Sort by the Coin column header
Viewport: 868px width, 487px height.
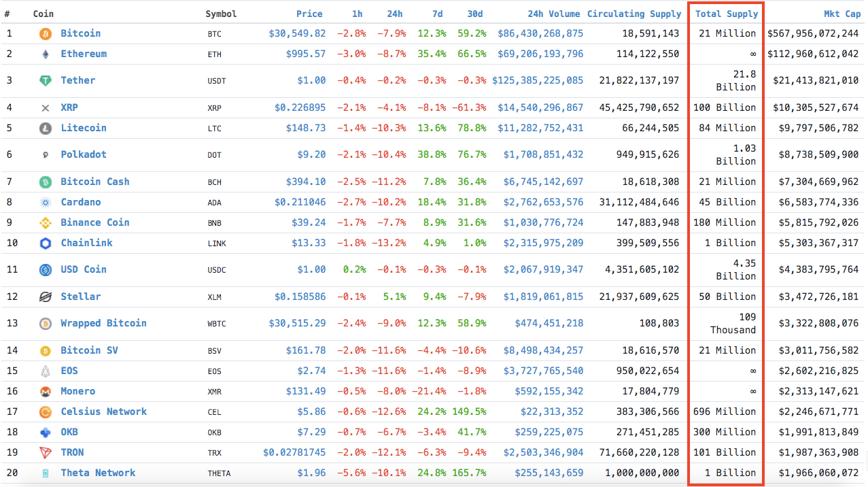click(43, 14)
